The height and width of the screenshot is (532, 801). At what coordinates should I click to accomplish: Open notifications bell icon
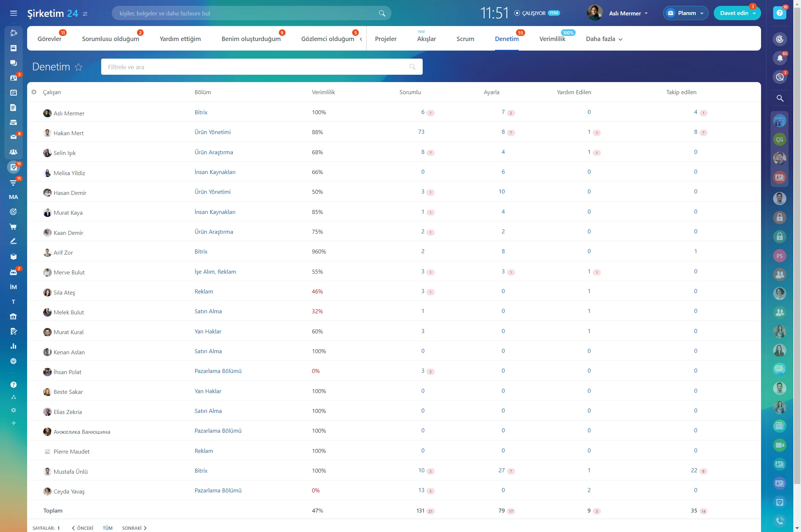pyautogui.click(x=780, y=58)
